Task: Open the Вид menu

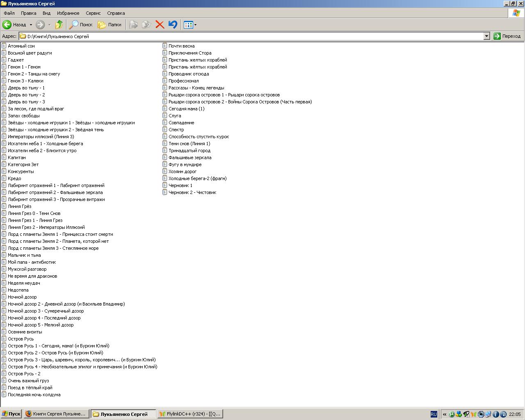Action: [47, 13]
